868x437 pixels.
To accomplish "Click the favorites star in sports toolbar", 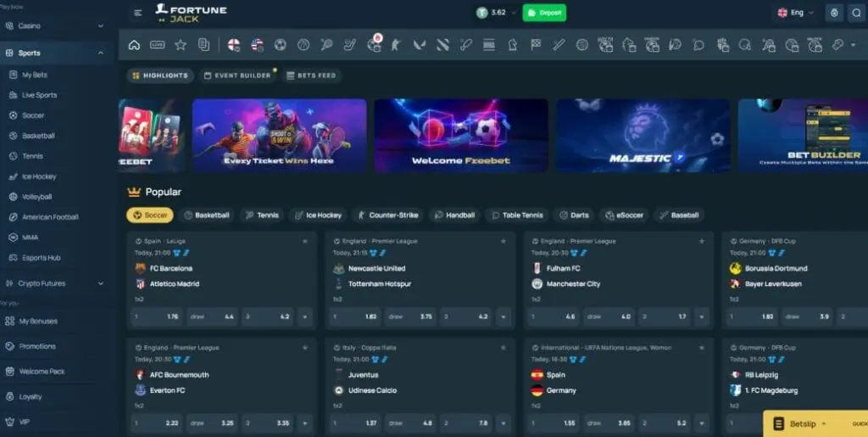I will point(180,45).
